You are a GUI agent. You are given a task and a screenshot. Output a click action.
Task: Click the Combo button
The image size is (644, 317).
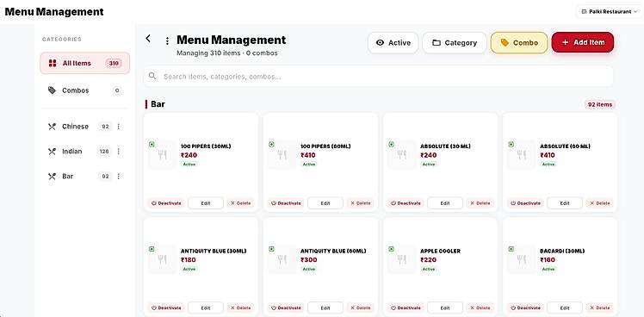519,43
